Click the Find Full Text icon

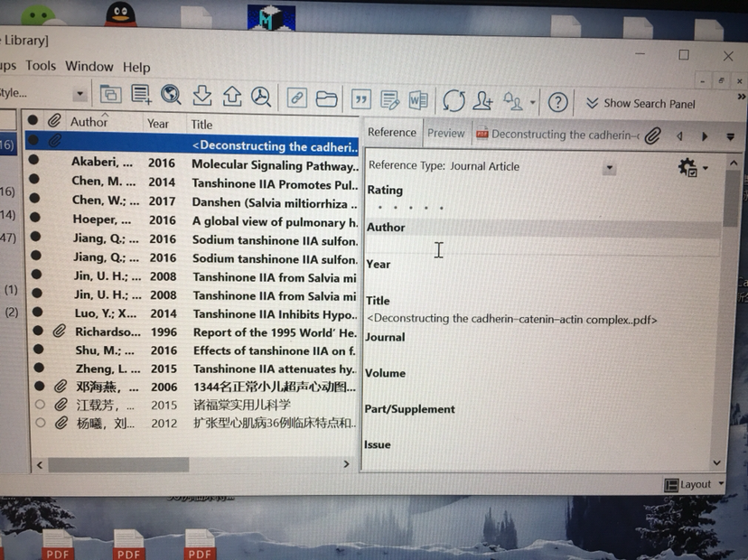click(x=261, y=97)
